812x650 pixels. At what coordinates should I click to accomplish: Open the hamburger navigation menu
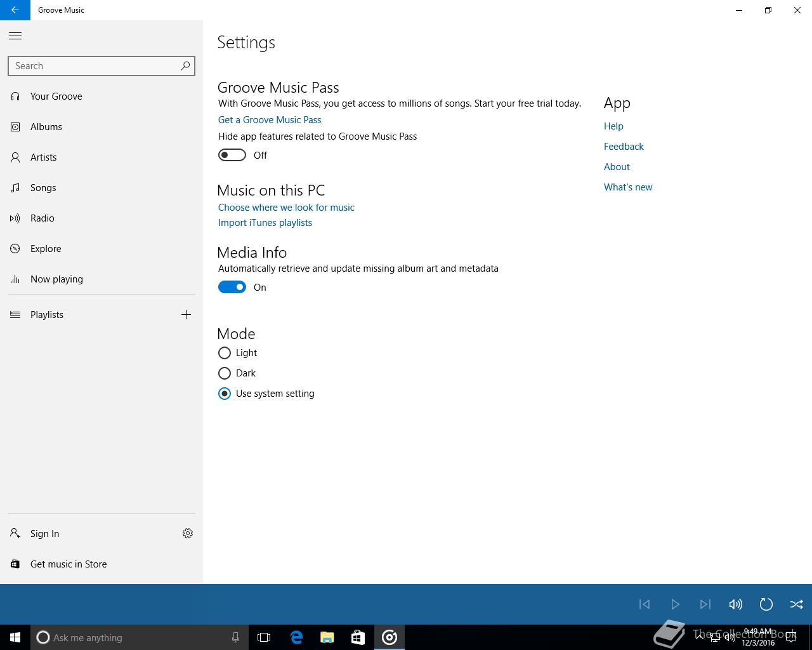[15, 36]
